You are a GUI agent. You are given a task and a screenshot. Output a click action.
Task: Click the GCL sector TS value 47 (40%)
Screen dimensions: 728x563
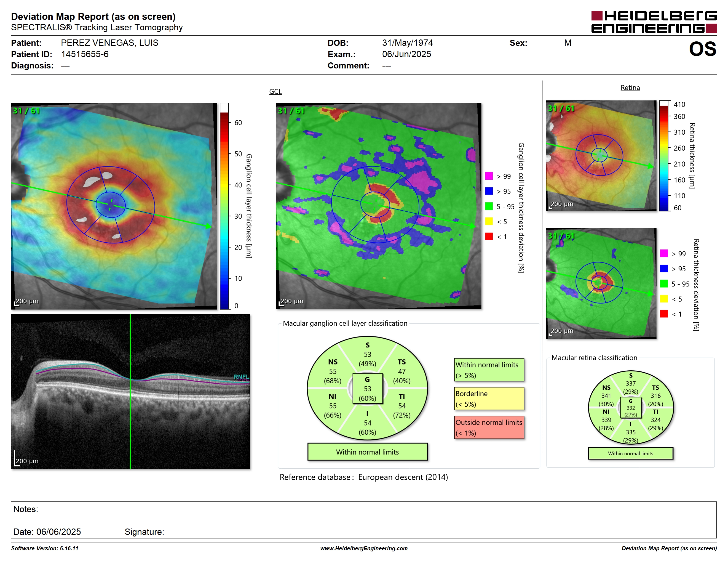[402, 376]
